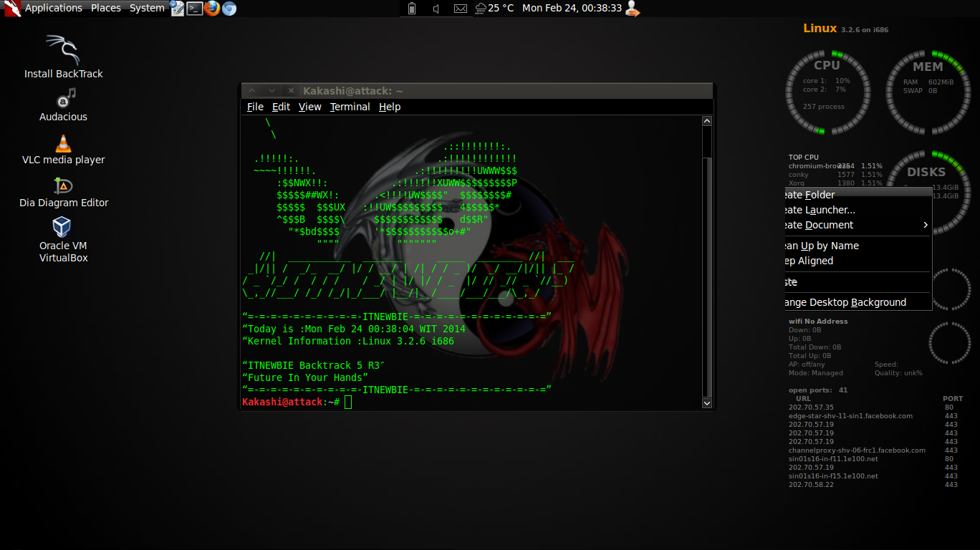Select the Oracle VM VirtualBox desktop icon
This screenshot has height=550, width=980.
tap(63, 240)
